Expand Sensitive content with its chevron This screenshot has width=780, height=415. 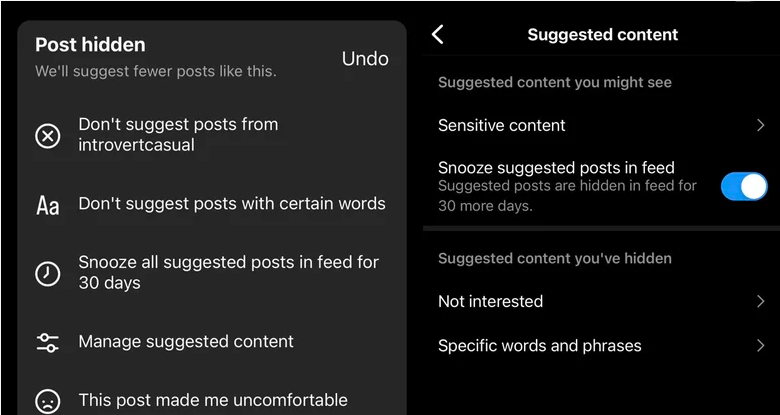click(760, 125)
